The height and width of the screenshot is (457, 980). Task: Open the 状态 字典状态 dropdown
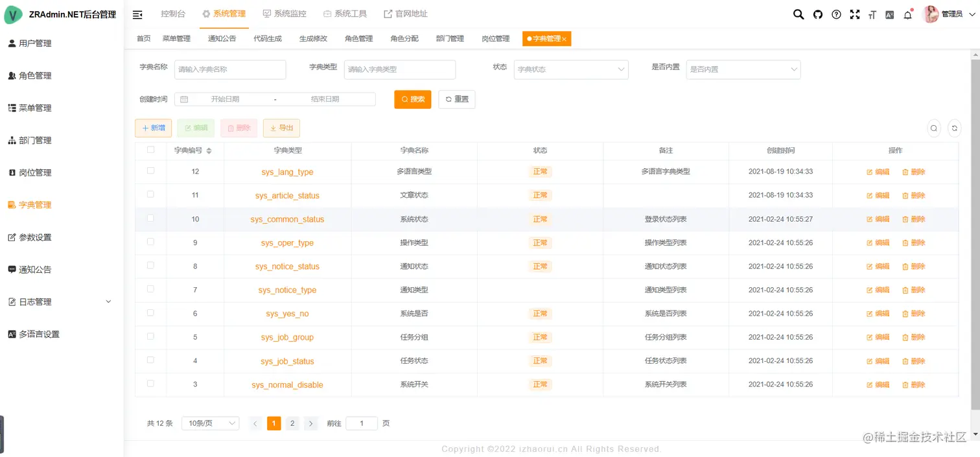(x=571, y=69)
